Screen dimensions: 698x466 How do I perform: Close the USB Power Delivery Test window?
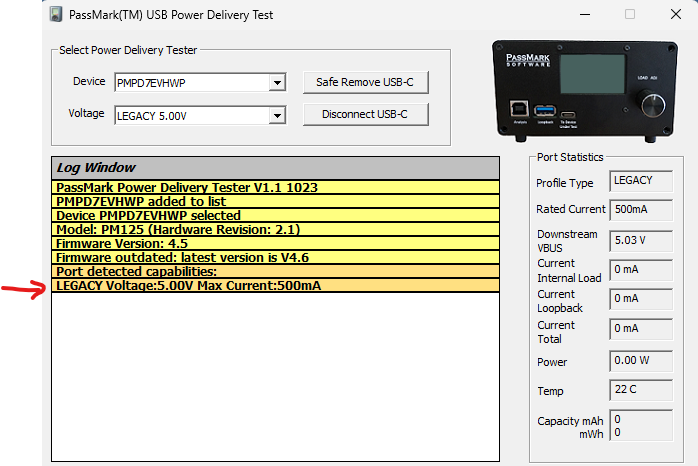676,14
